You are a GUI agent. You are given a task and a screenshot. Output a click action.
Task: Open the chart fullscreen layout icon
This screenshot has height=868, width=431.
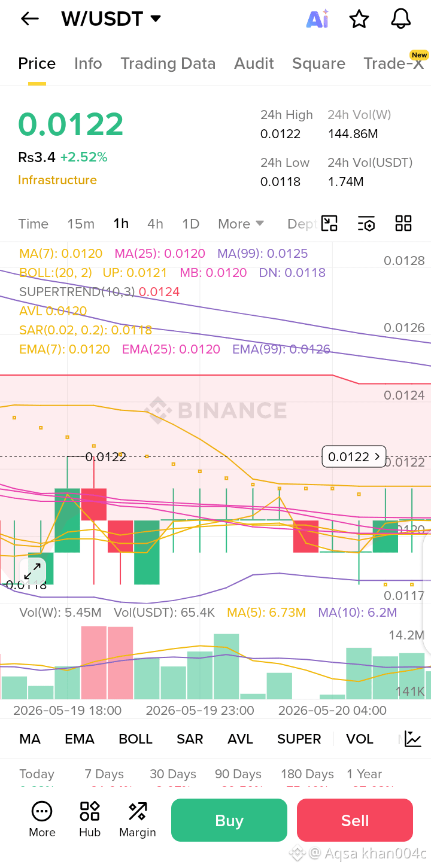click(329, 224)
